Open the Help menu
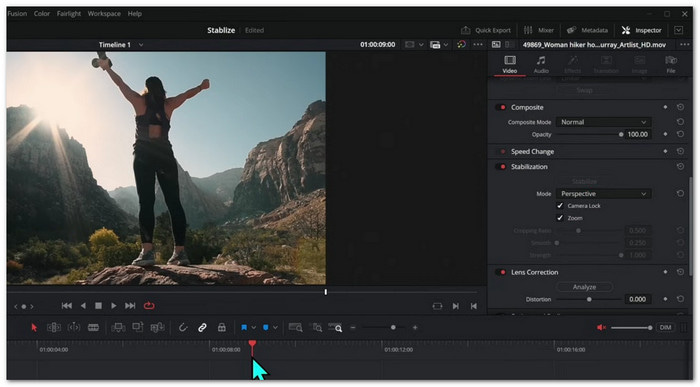This screenshot has height=387, width=700. click(135, 13)
